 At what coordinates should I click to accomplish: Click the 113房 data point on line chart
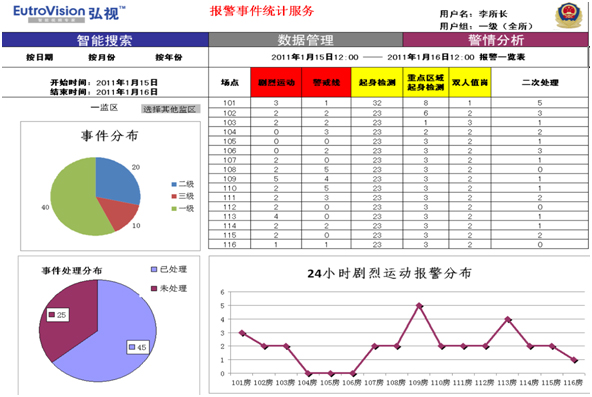click(x=508, y=319)
